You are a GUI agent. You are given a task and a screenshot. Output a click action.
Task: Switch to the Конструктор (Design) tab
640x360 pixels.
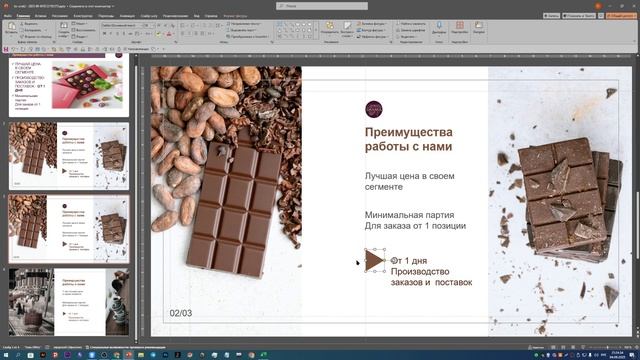(x=83, y=16)
